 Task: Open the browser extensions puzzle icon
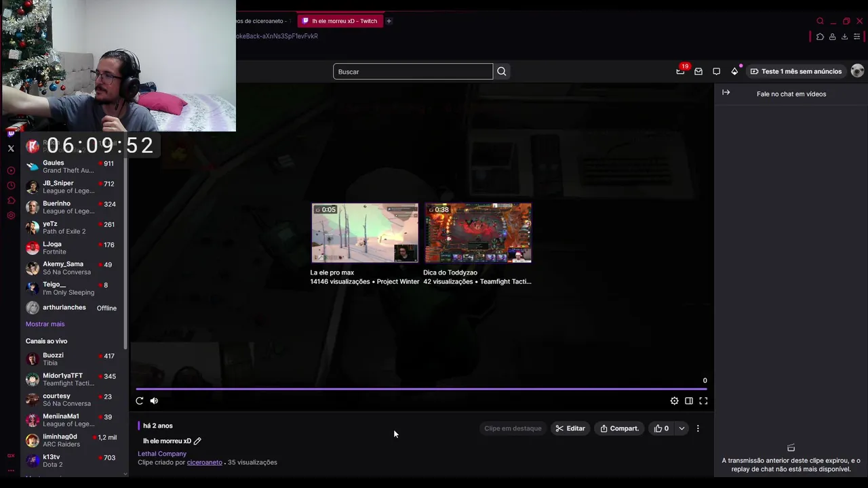point(820,37)
